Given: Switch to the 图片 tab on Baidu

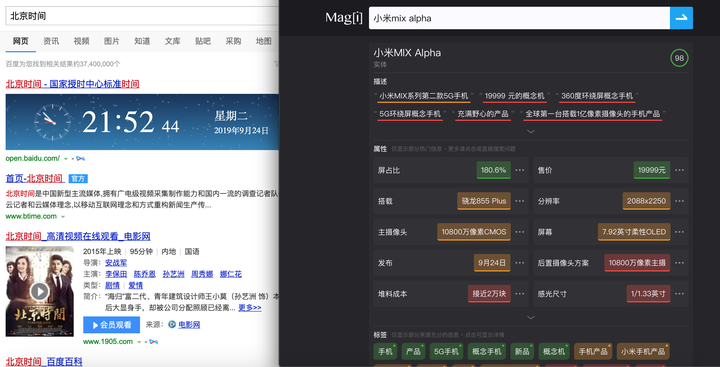Looking at the screenshot, I should [112, 41].
